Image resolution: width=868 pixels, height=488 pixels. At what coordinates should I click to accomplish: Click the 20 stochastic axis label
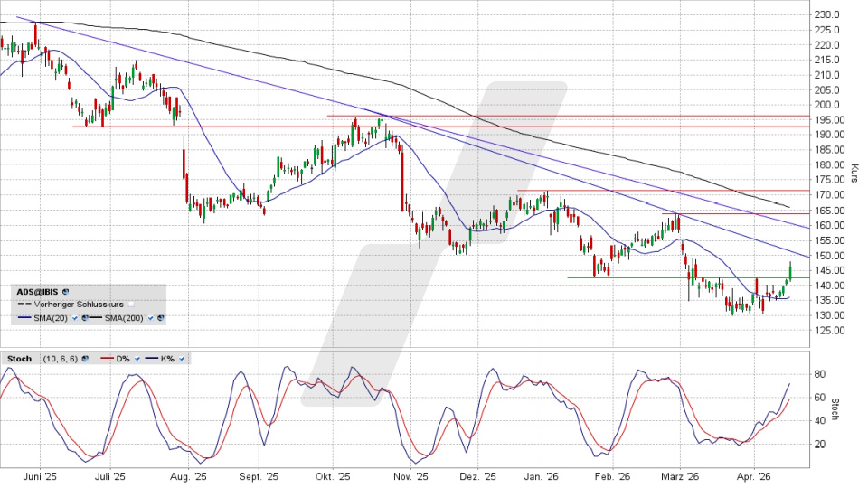pos(820,445)
